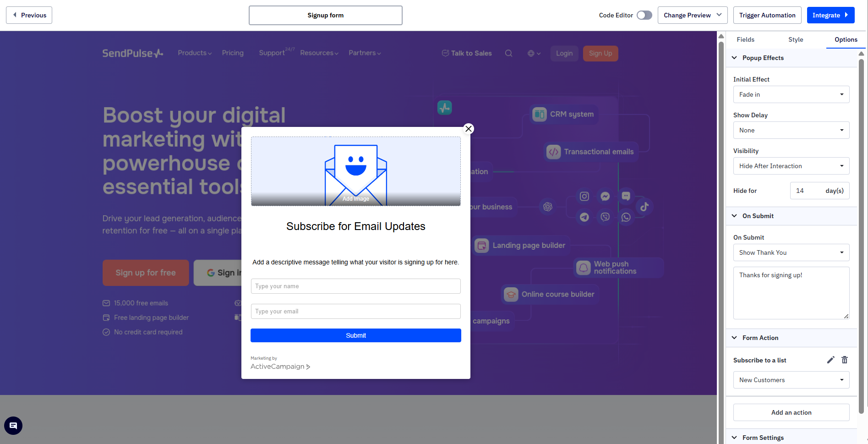
Task: Open the Initial Effect dropdown showing Fade in
Action: click(791, 94)
